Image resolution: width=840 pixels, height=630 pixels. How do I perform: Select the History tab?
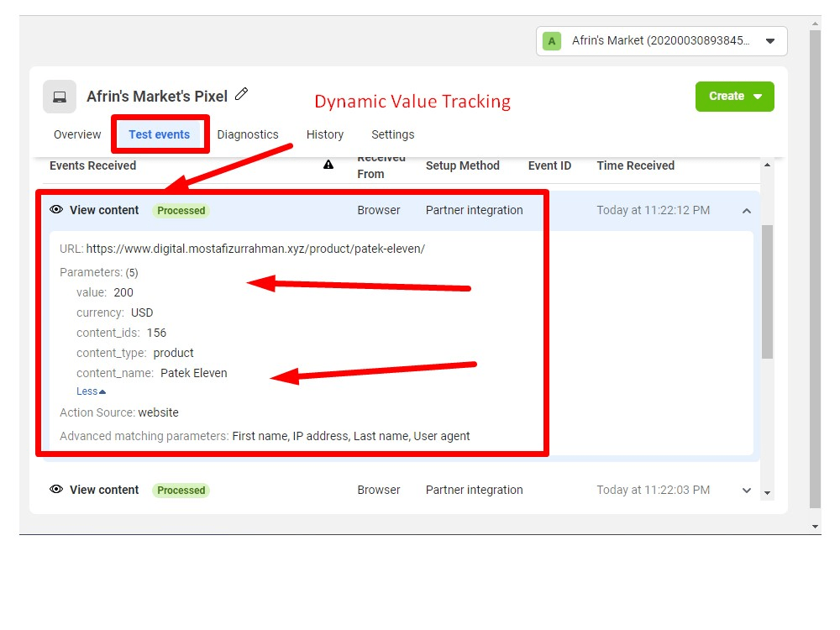[324, 134]
